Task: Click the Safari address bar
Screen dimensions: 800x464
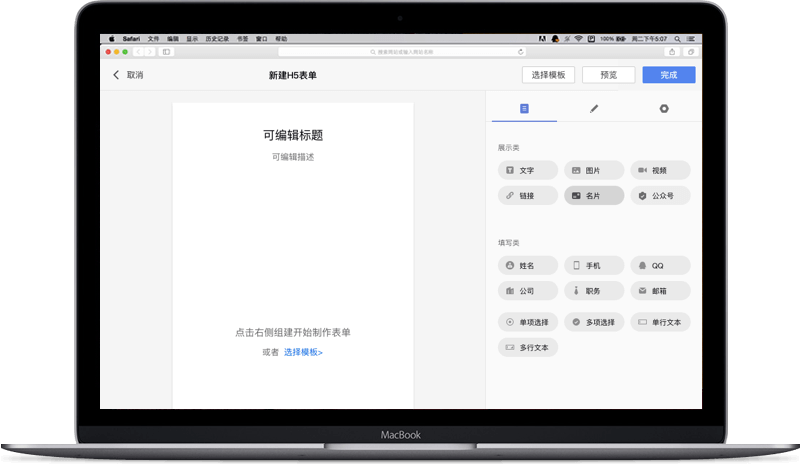Action: tap(402, 52)
